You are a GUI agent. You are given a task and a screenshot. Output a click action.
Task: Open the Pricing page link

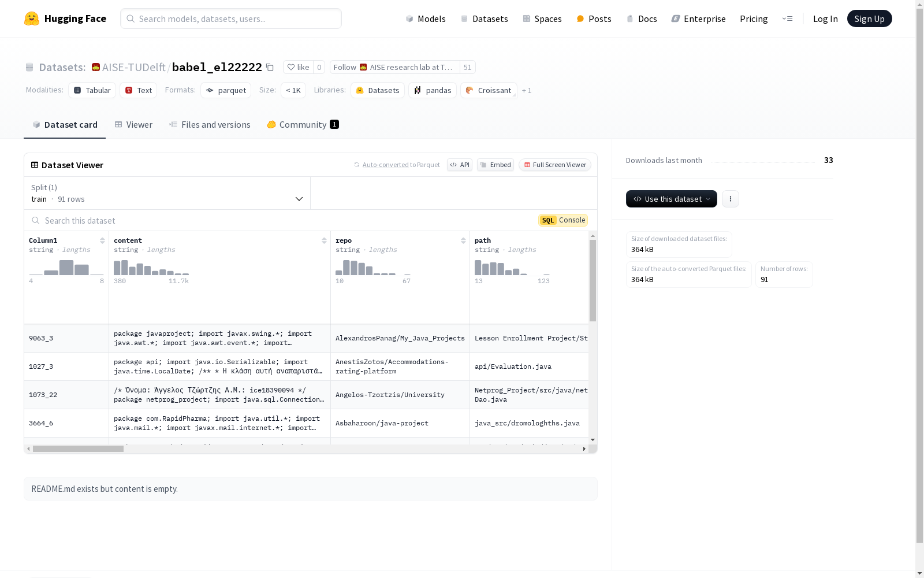[x=754, y=18]
